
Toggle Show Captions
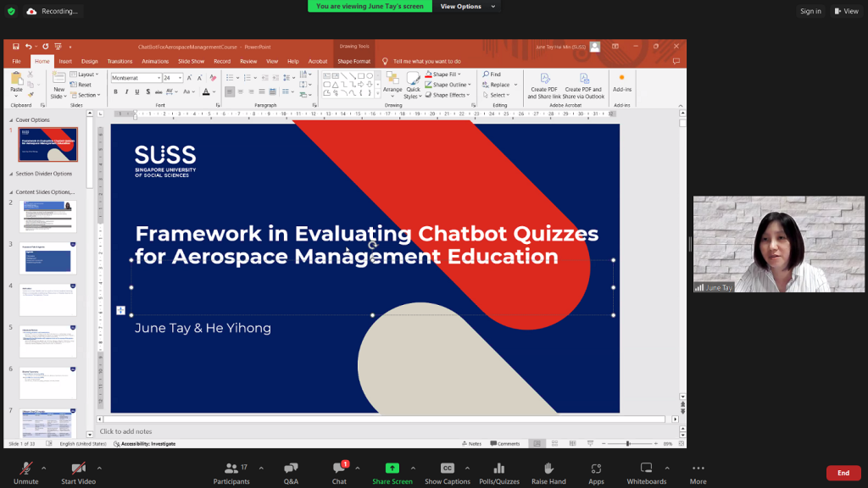(447, 469)
